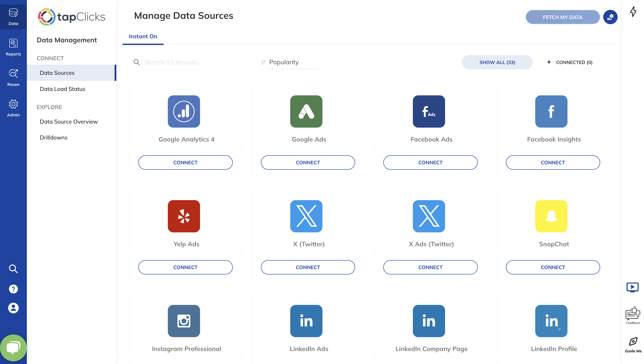Click the round settings button beside Fetch My Data

pyautogui.click(x=610, y=17)
